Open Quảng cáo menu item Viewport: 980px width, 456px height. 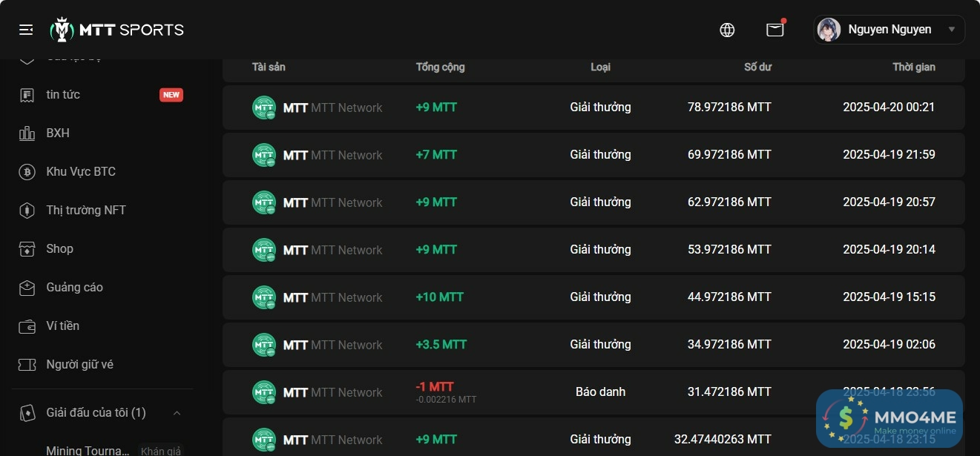[74, 288]
